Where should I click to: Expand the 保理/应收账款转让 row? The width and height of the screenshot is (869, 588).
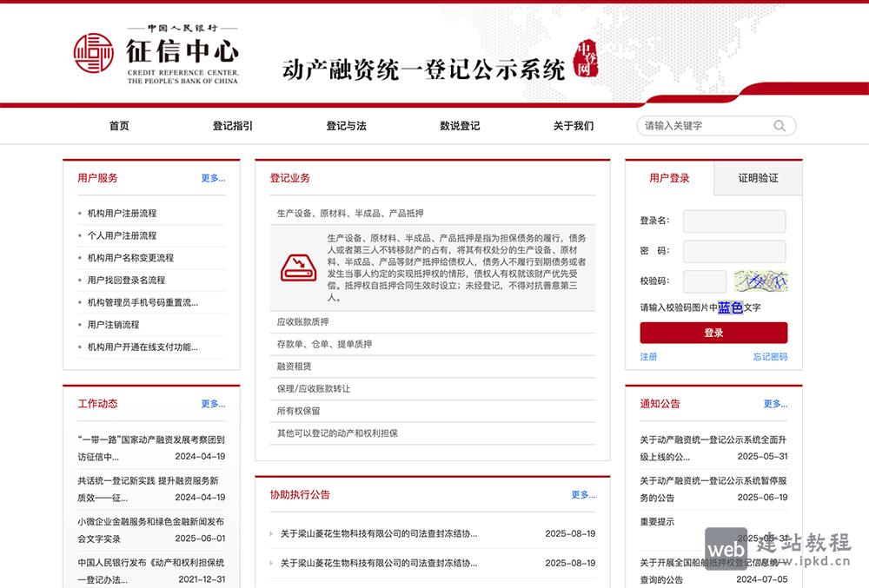pos(432,389)
